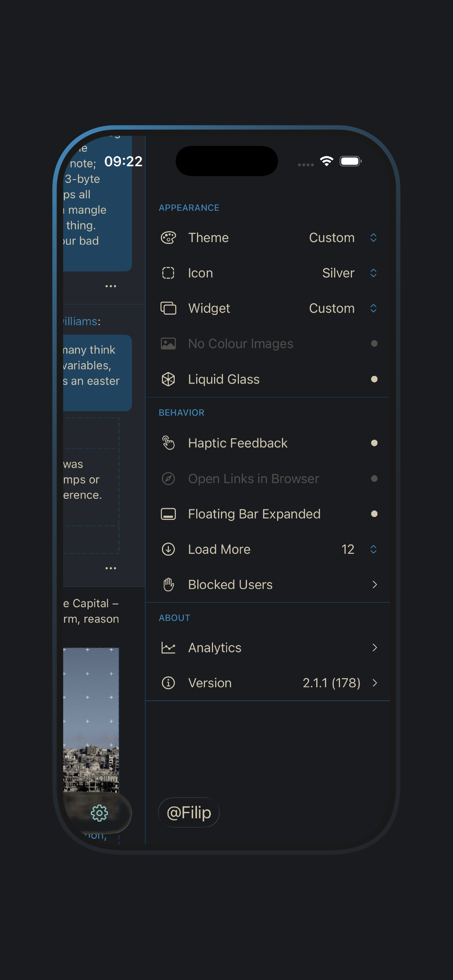Tap the illiams author name link
453x980 pixels.
coord(80,322)
